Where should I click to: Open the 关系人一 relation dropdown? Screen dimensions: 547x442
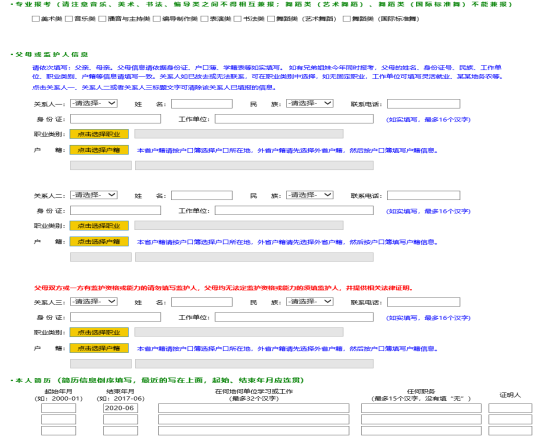(94, 104)
